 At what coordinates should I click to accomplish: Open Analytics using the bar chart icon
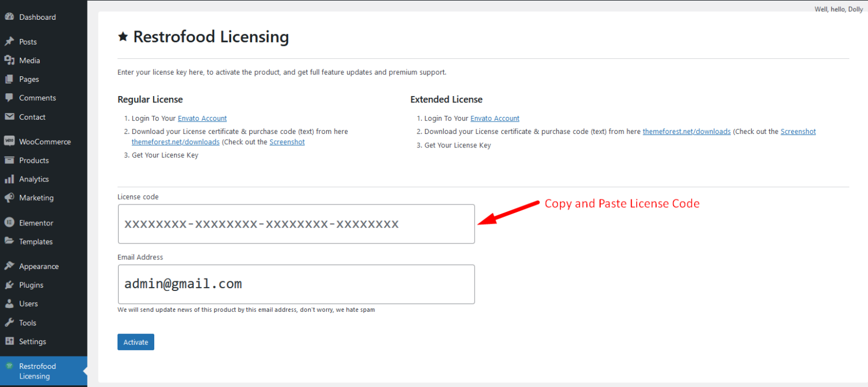coord(10,179)
